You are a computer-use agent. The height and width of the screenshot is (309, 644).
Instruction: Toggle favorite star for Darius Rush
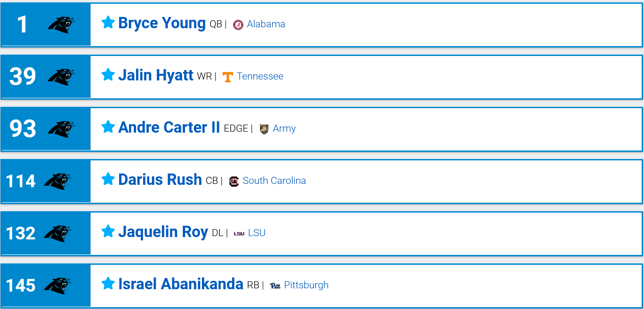108,179
